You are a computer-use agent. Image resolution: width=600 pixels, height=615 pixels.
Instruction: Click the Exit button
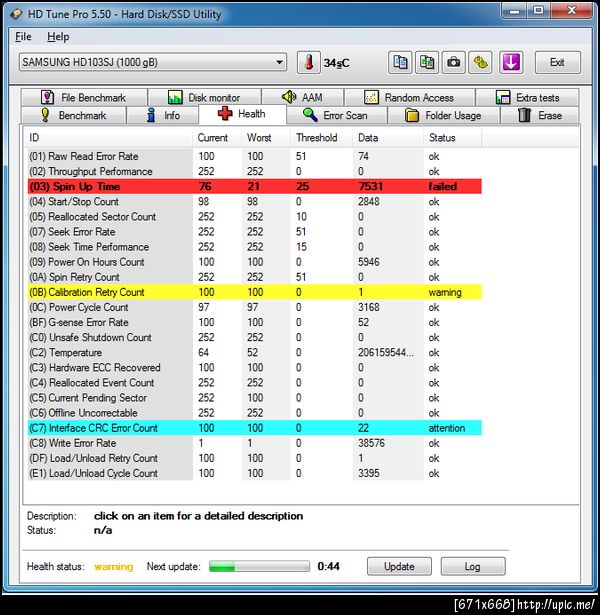557,62
